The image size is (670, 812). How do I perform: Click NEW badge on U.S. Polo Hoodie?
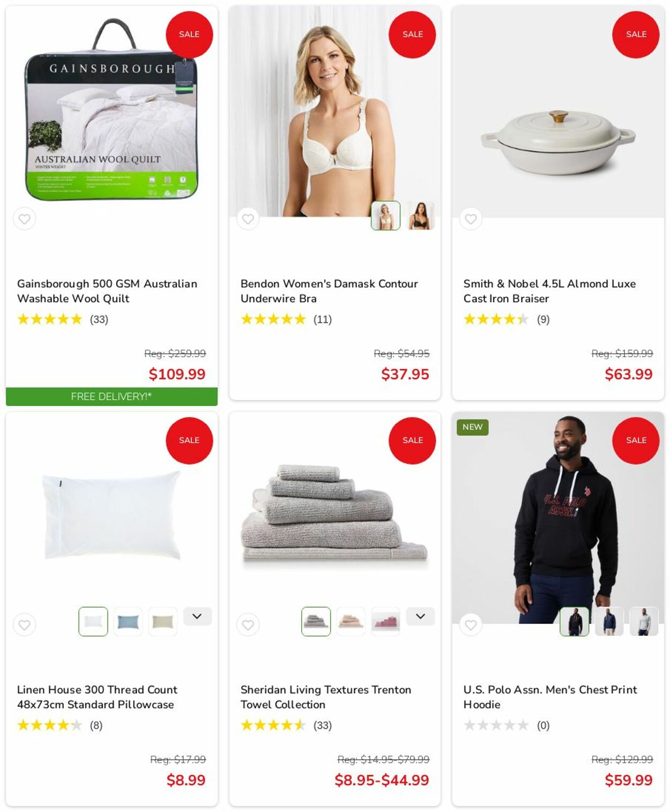[x=472, y=427]
